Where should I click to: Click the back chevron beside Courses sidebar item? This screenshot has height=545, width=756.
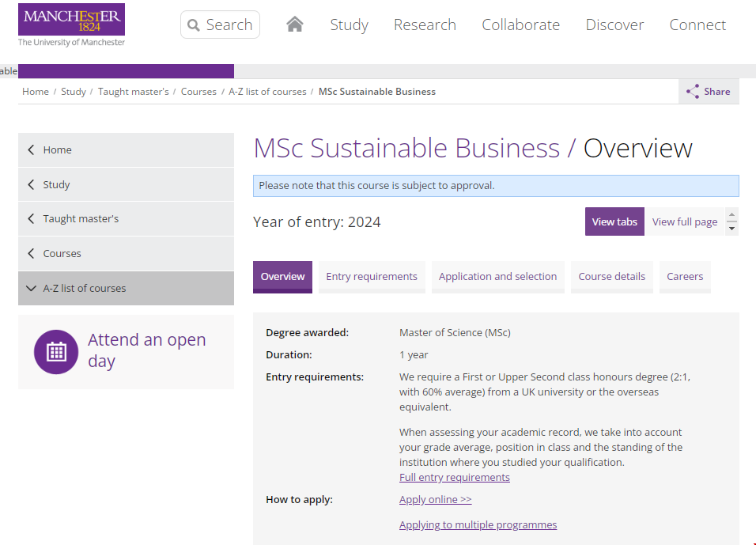31,254
